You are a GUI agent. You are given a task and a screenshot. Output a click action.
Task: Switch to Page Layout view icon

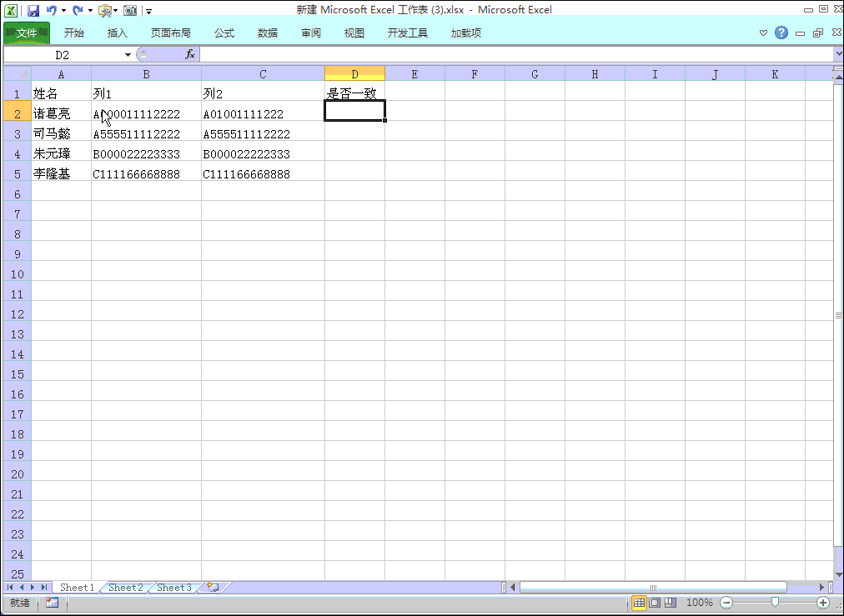655,603
